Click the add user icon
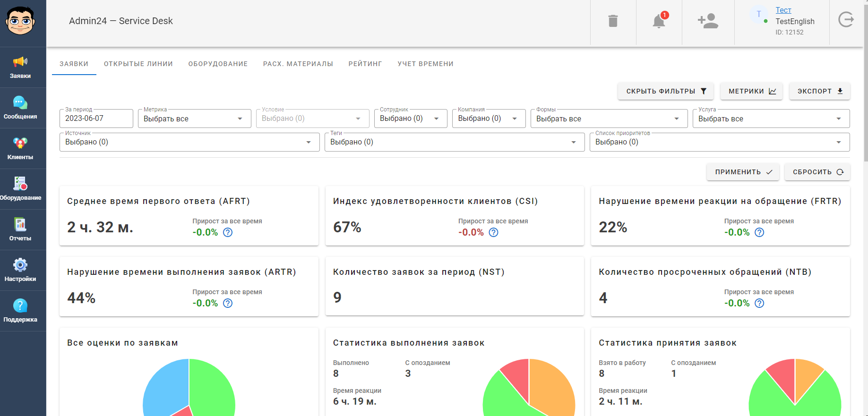Viewport: 868px width, 416px height. pos(708,21)
